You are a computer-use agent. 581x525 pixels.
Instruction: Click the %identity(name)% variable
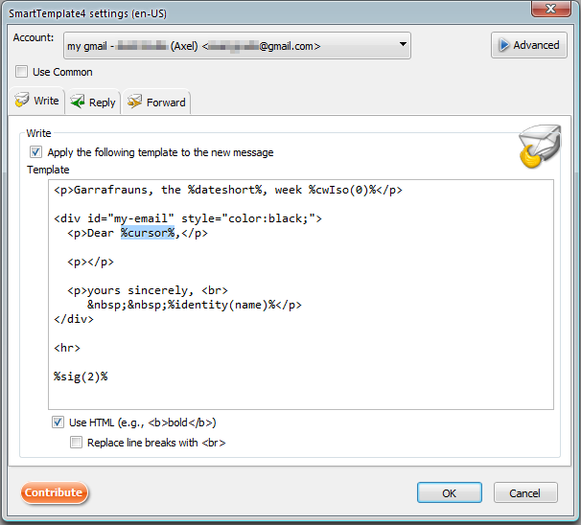(x=221, y=305)
